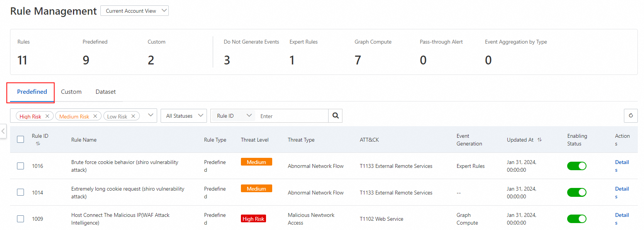Image resolution: width=644 pixels, height=230 pixels.
Task: Remove the Medium Risk filter tag
Action: [x=95, y=116]
